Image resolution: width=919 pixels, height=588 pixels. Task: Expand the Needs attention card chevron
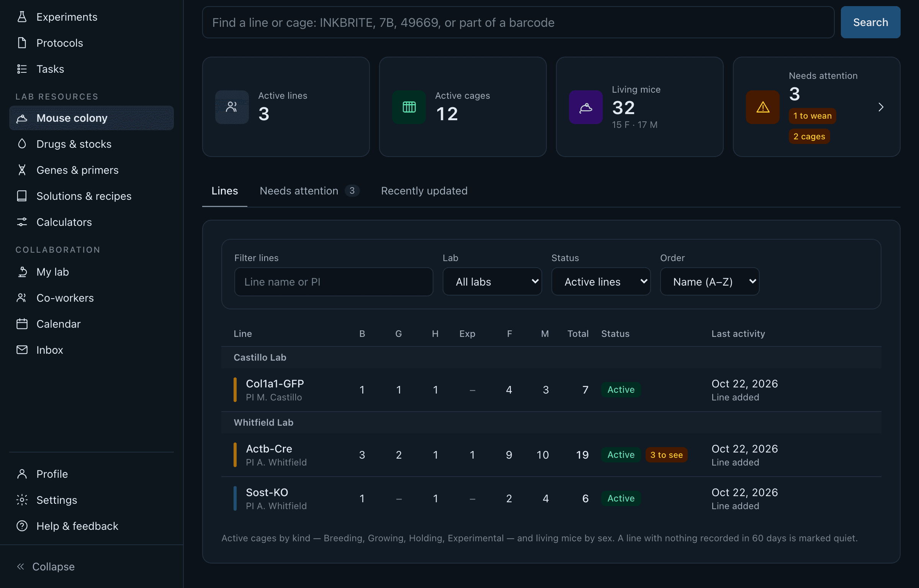(x=881, y=107)
